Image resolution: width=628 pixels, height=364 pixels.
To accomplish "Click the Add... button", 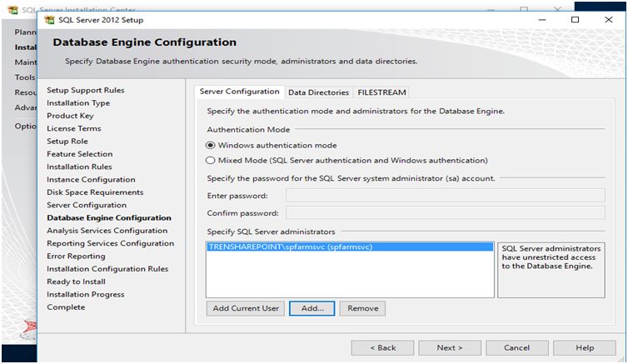I will [312, 308].
